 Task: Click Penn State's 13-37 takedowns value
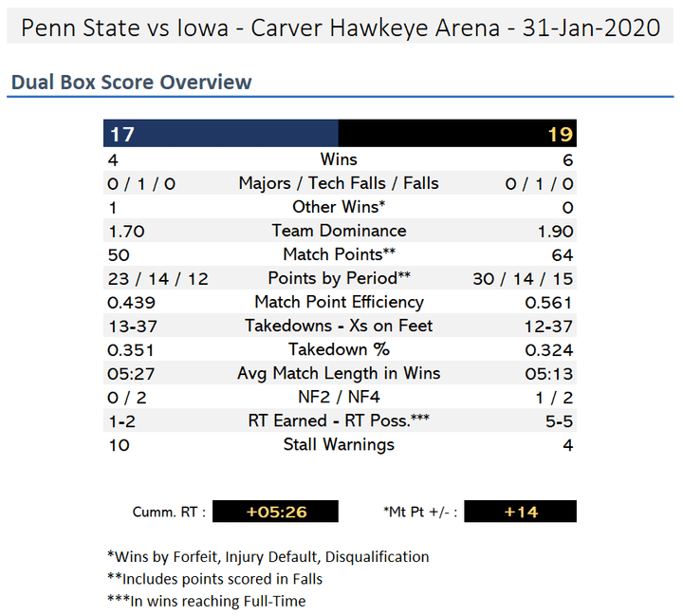(x=133, y=327)
